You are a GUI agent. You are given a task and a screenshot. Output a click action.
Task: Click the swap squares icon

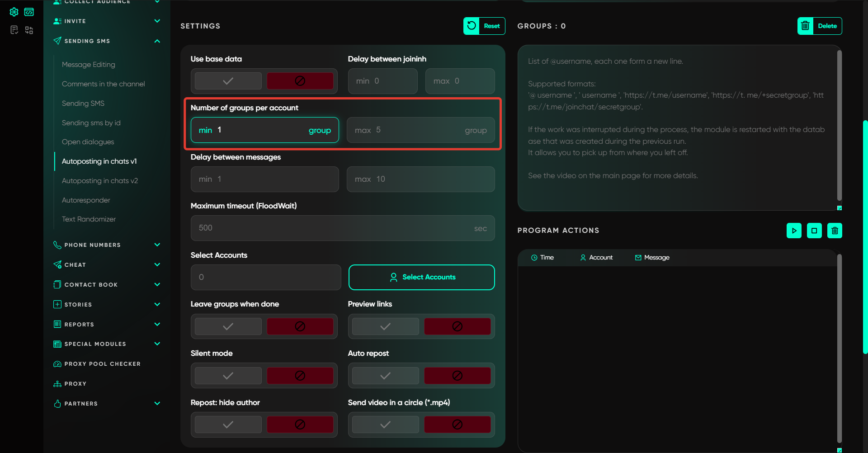pos(29,30)
